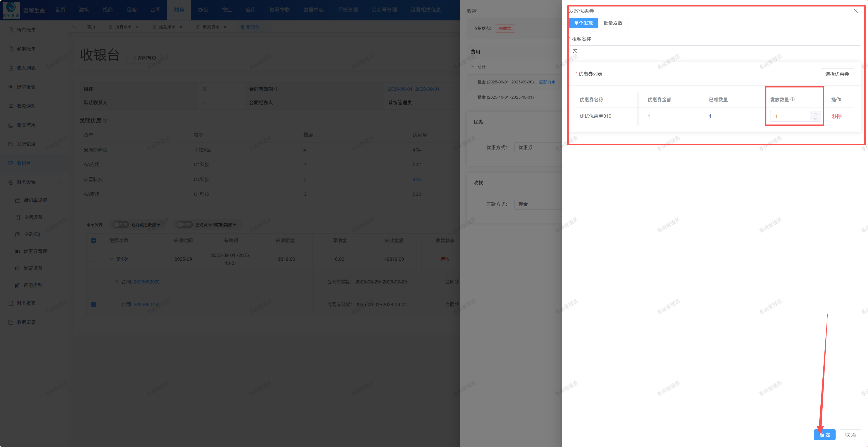Click 发票记录 folder icon in sidebar
868x447 pixels.
11,144
